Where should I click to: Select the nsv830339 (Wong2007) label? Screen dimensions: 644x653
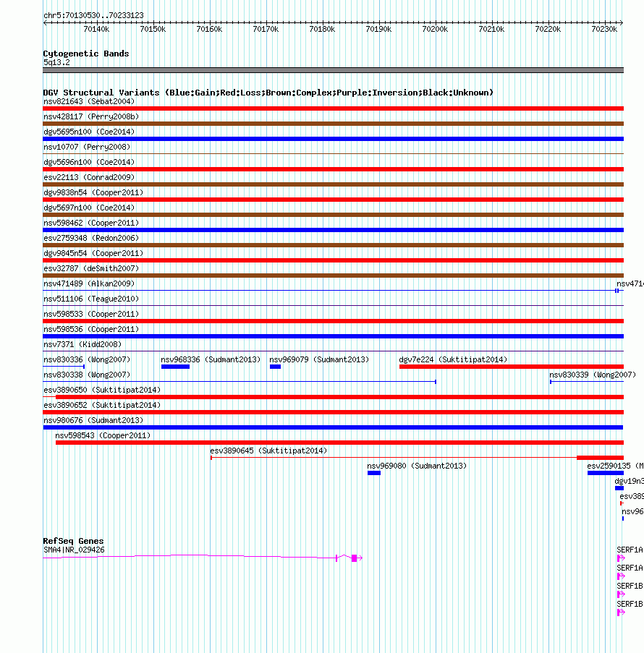[593, 375]
